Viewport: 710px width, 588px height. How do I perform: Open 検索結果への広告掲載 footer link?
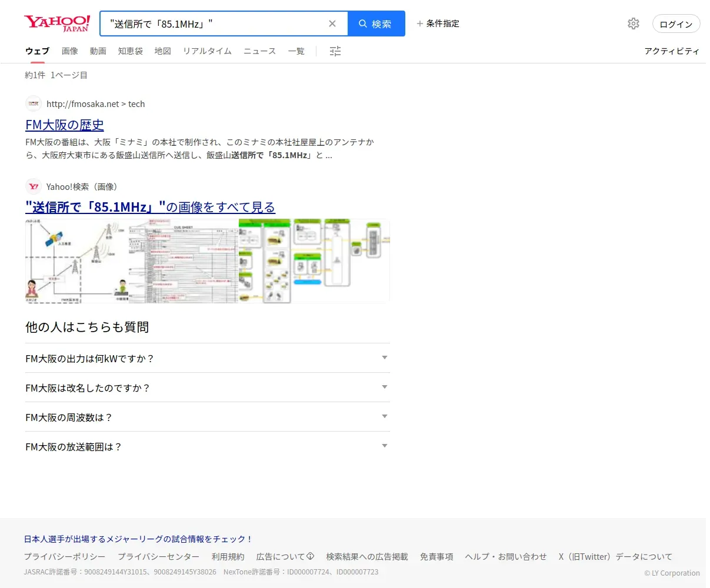(367, 556)
